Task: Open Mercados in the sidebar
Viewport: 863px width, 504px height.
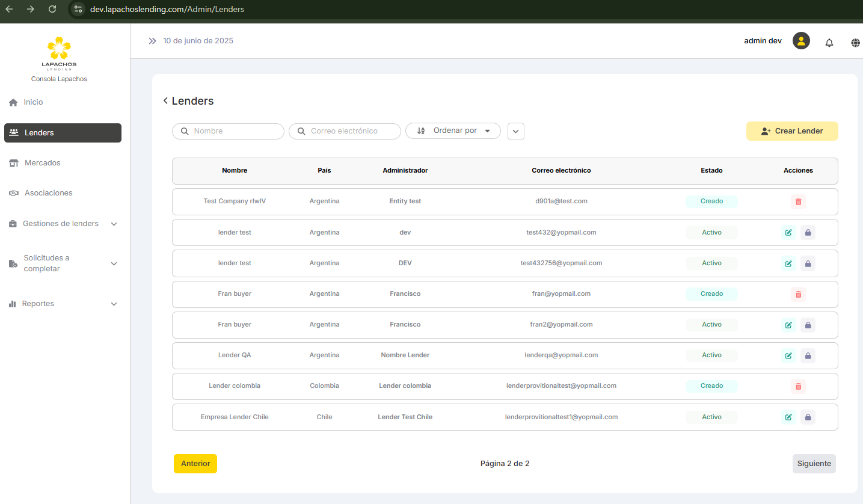Action: coord(42,163)
